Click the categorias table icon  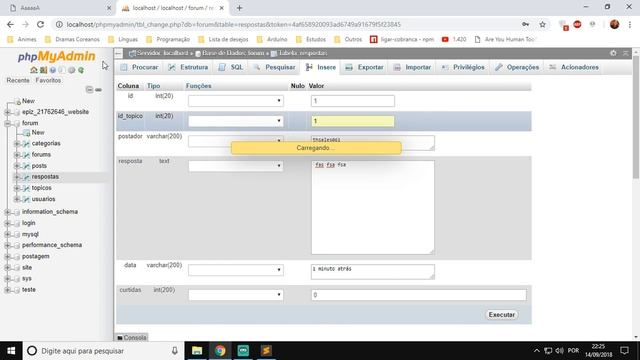coord(27,144)
